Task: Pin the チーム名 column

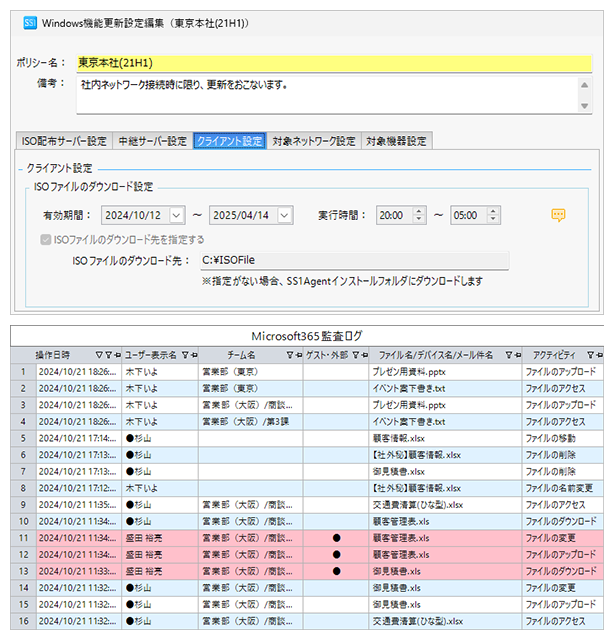Action: [298, 355]
